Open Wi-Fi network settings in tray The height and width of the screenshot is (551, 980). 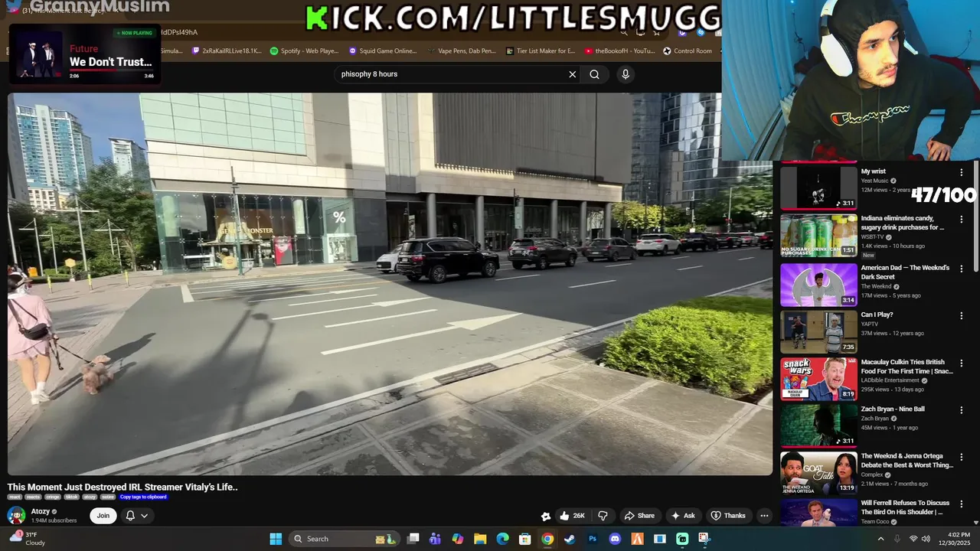[913, 539]
